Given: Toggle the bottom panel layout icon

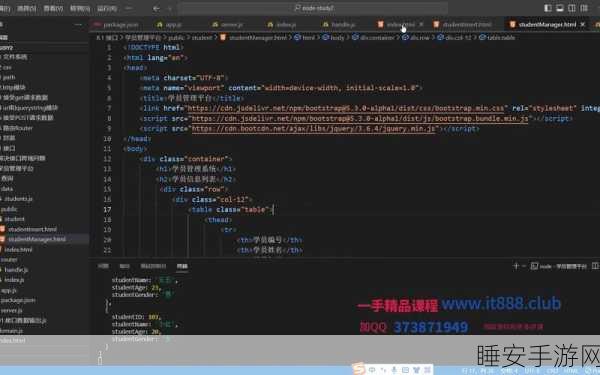Looking at the screenshot, I should (560, 8).
